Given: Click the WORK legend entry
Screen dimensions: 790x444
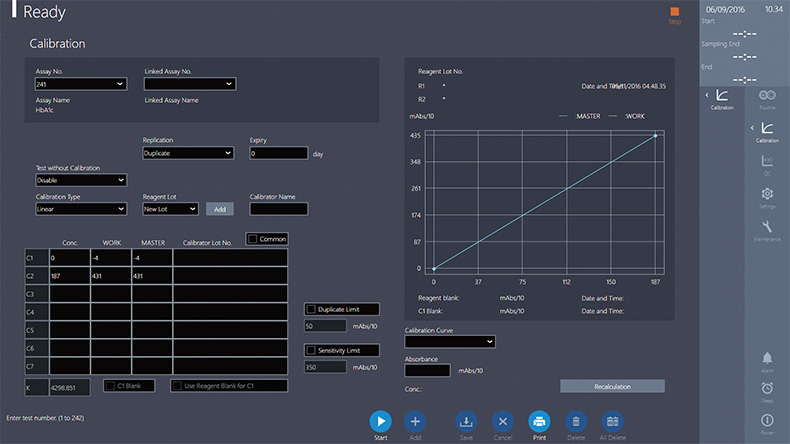Looking at the screenshot, I should point(627,116).
